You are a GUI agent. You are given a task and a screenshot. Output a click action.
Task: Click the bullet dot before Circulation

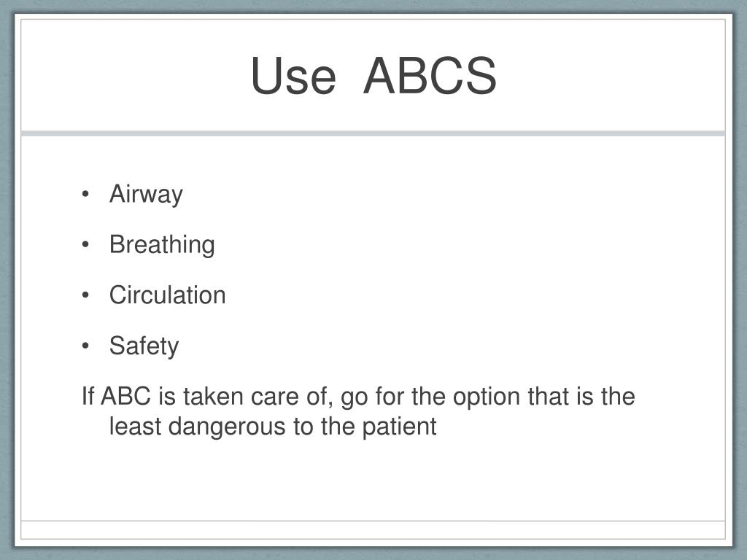[85, 295]
